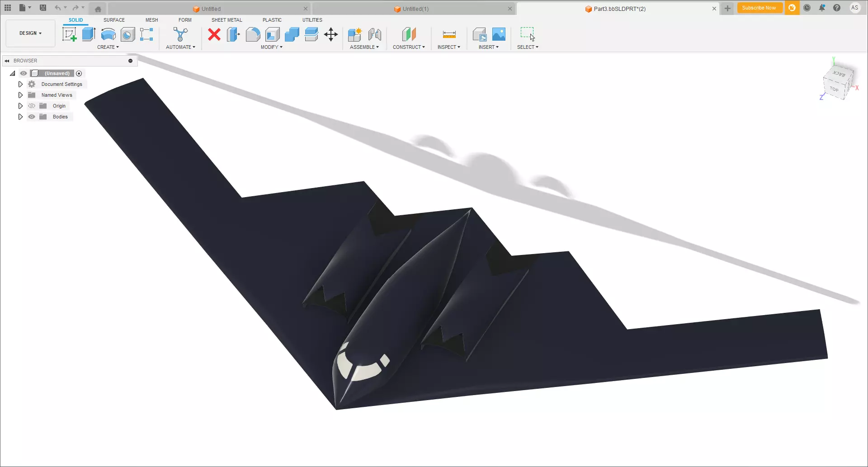868x467 pixels.
Task: Switch to the SHEET METAL tab
Action: [227, 20]
